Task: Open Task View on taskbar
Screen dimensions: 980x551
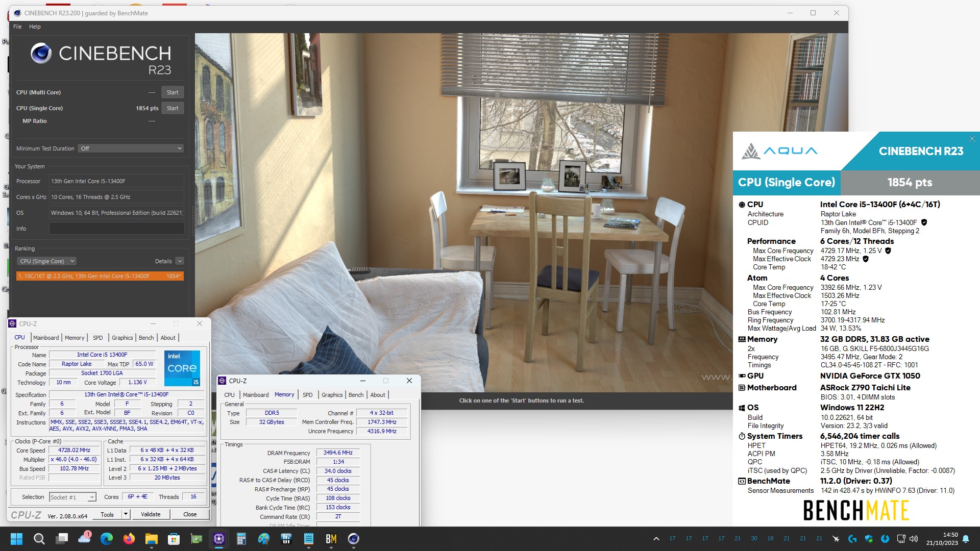Action: (x=62, y=539)
